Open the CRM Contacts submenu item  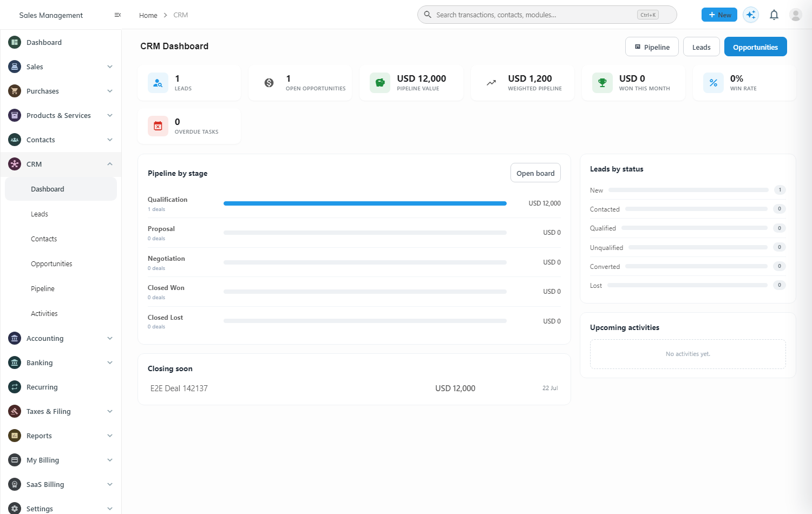point(61,239)
